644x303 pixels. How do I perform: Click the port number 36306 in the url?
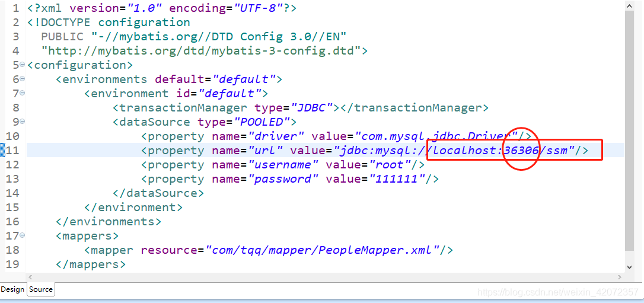[x=521, y=151]
